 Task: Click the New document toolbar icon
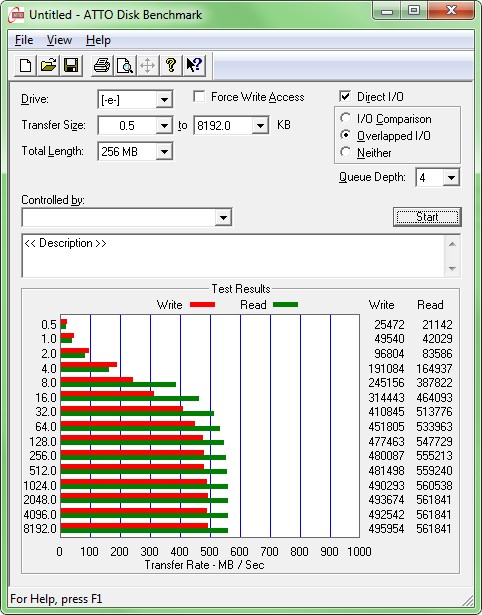[25, 65]
